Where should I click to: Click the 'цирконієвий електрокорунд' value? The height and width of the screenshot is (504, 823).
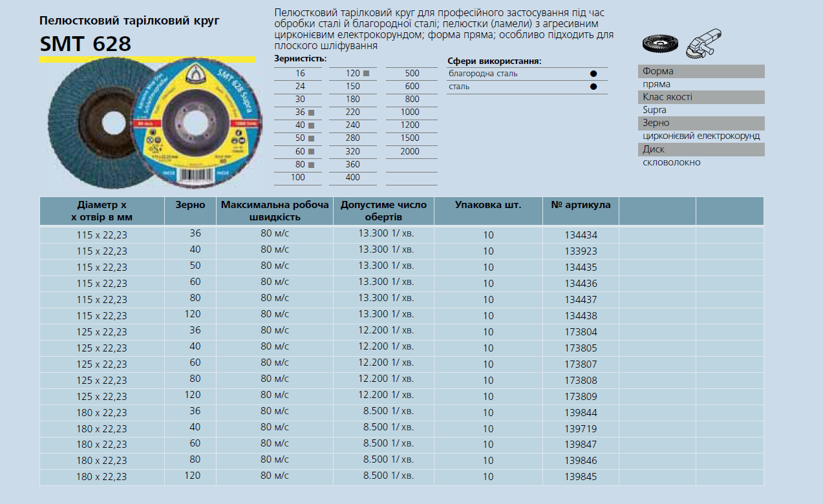pyautogui.click(x=701, y=136)
